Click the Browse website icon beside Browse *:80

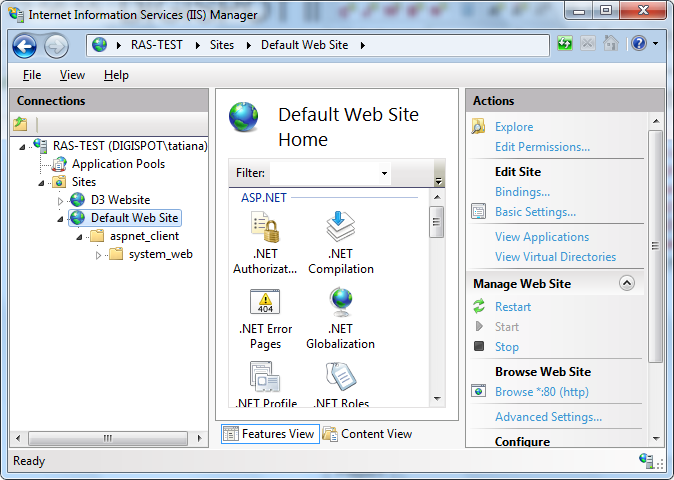click(x=478, y=391)
